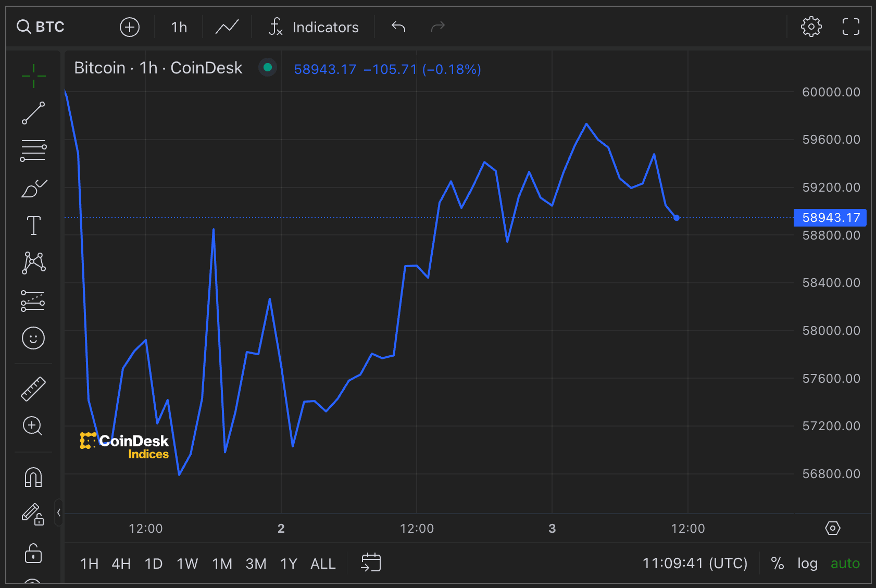Click the 60000.00 price axis label
876x588 pixels.
(831, 92)
